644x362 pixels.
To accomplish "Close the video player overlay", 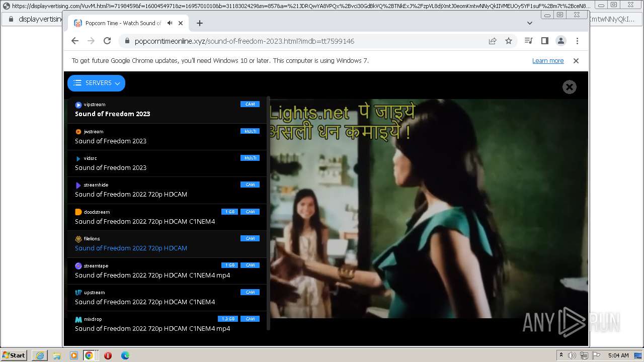I will (x=569, y=87).
